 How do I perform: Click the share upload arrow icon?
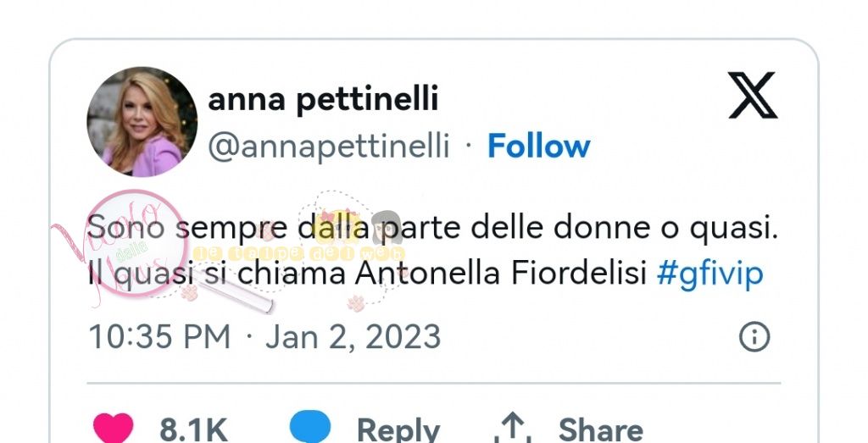point(513,429)
